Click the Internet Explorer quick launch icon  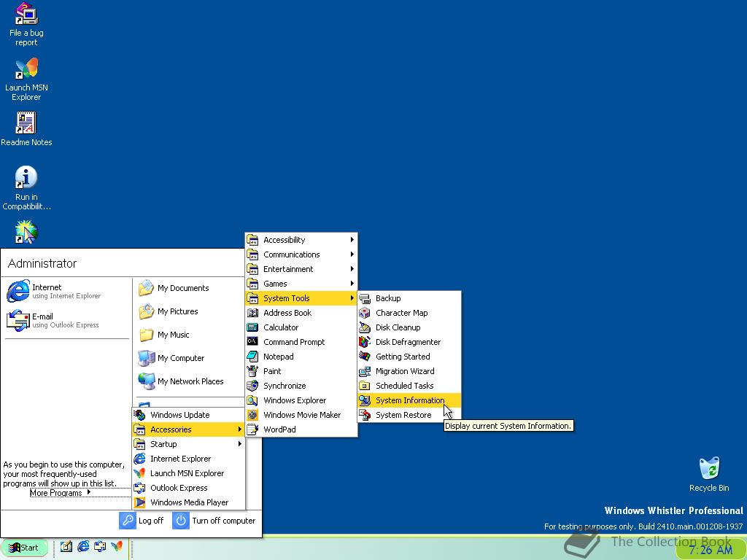point(83,547)
